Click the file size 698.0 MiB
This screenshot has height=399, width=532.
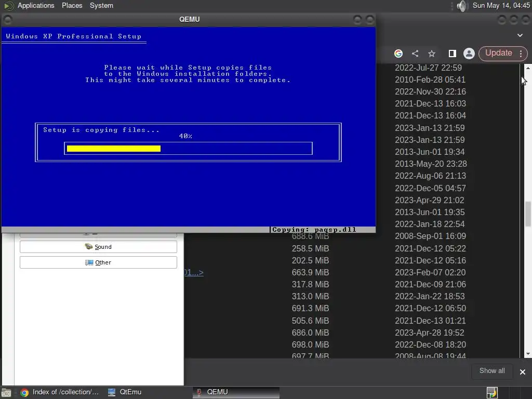click(x=310, y=344)
